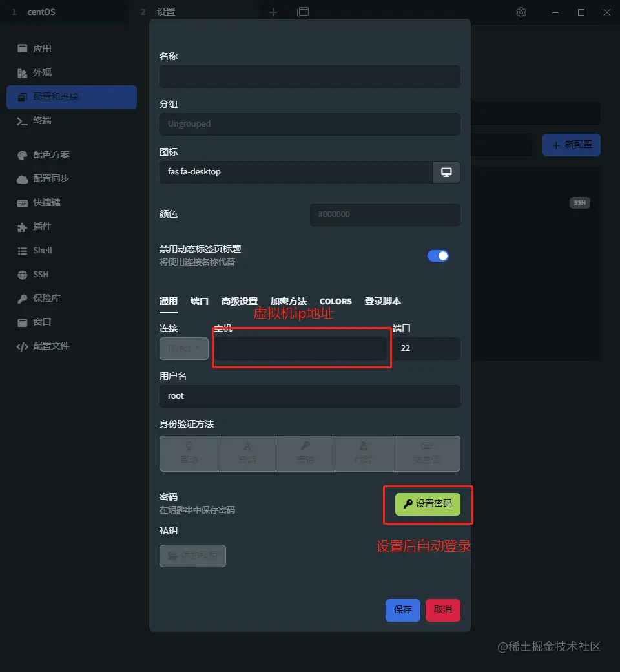Click the SSH globe icon
Viewport: 620px width, 672px height.
click(22, 275)
